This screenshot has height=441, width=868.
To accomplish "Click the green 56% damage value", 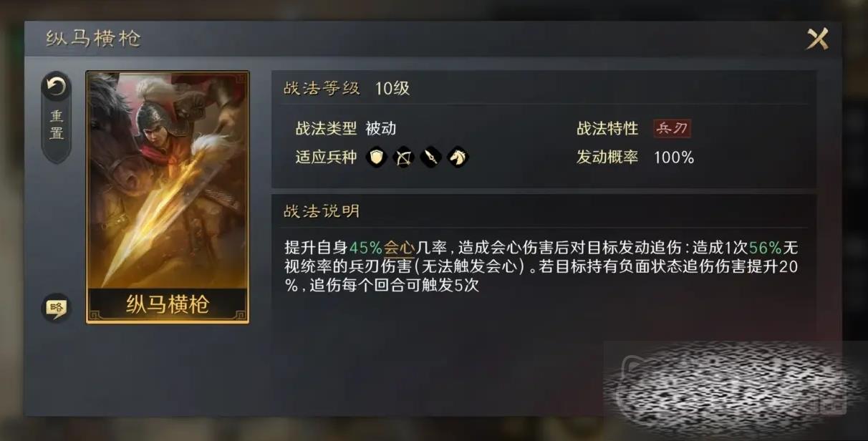I will (x=766, y=248).
